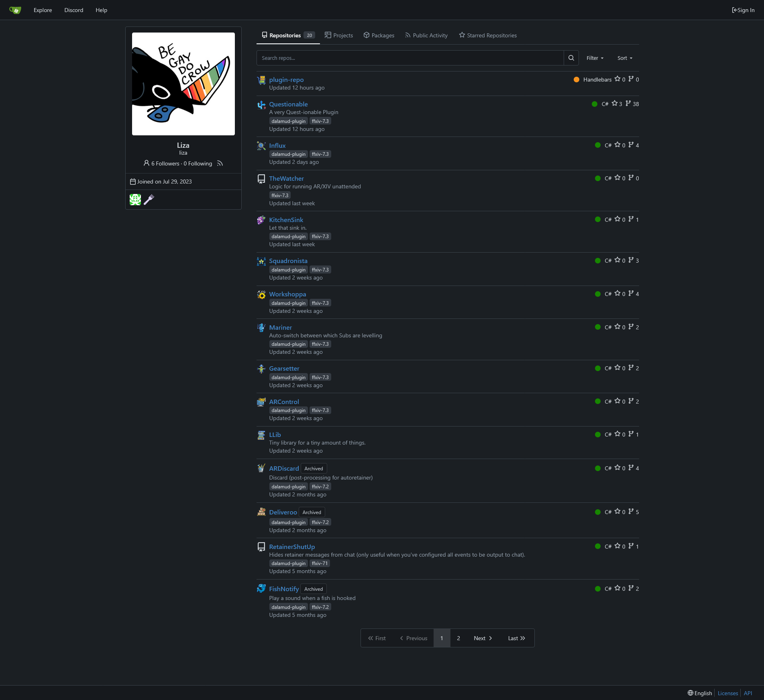Click the fork icon on Deliveroo row
The height and width of the screenshot is (700, 764).
pyautogui.click(x=631, y=512)
